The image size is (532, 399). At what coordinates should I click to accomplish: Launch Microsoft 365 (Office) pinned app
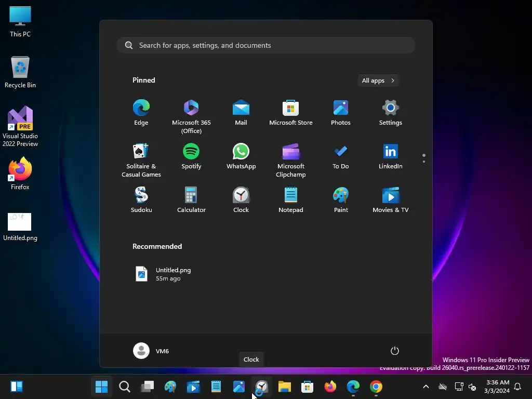point(191,116)
